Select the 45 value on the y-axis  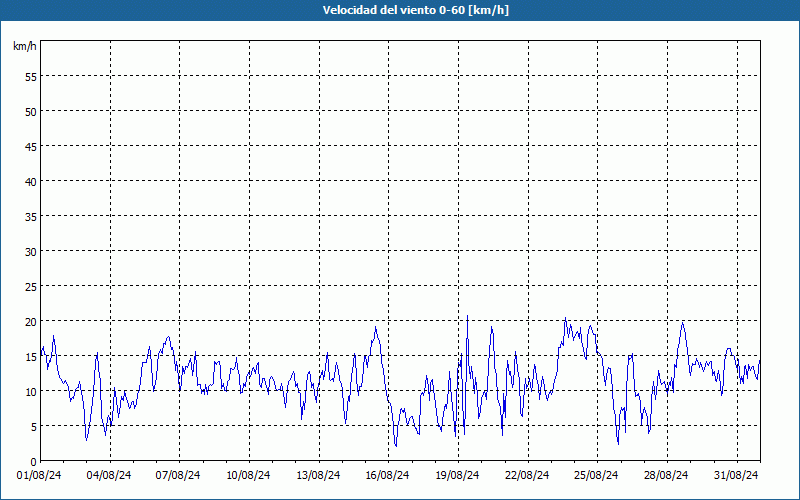(31, 146)
